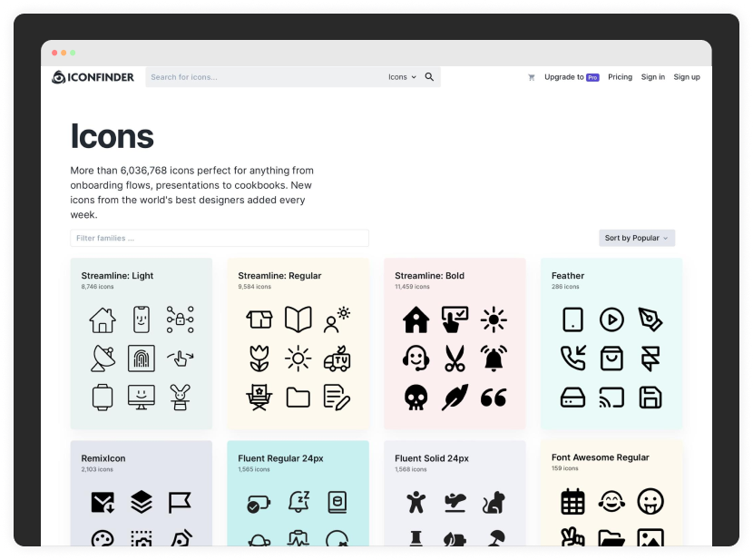Select the headset smiley icon
This screenshot has height=560, width=753.
416,359
